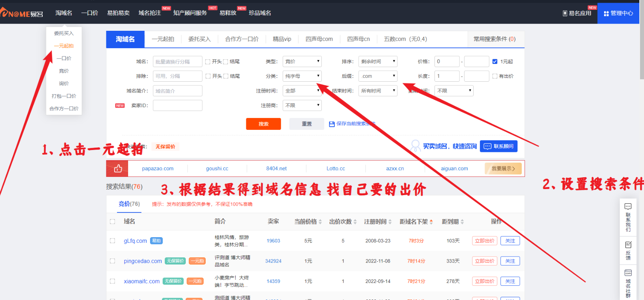The width and height of the screenshot is (644, 300).
Task: Click the 卖家ID input field
Action: point(178,105)
